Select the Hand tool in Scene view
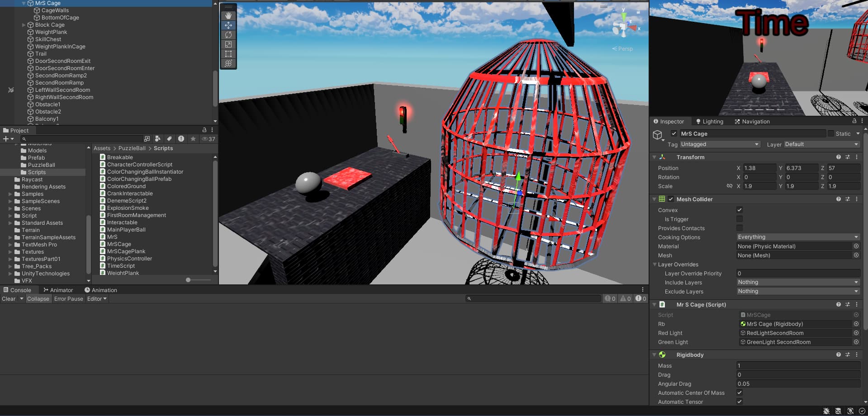This screenshot has width=868, height=416. (228, 15)
